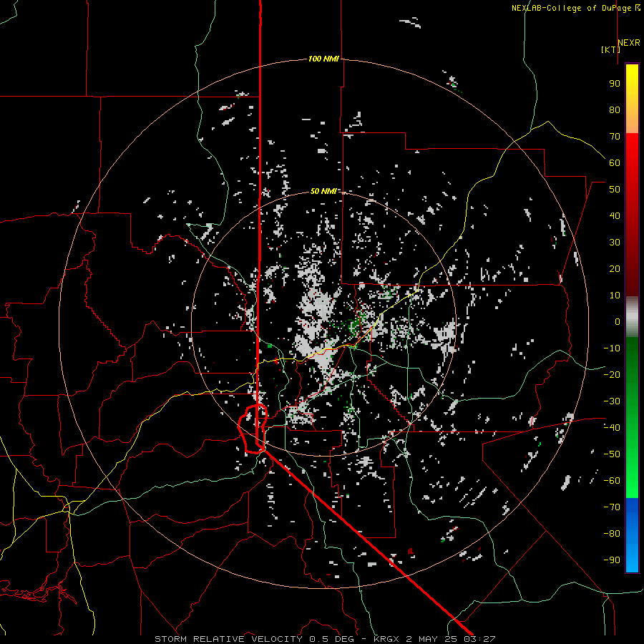The width and height of the screenshot is (644, 644).
Task: Click the -40 value on the velocity scale
Action: pyautogui.click(x=612, y=428)
